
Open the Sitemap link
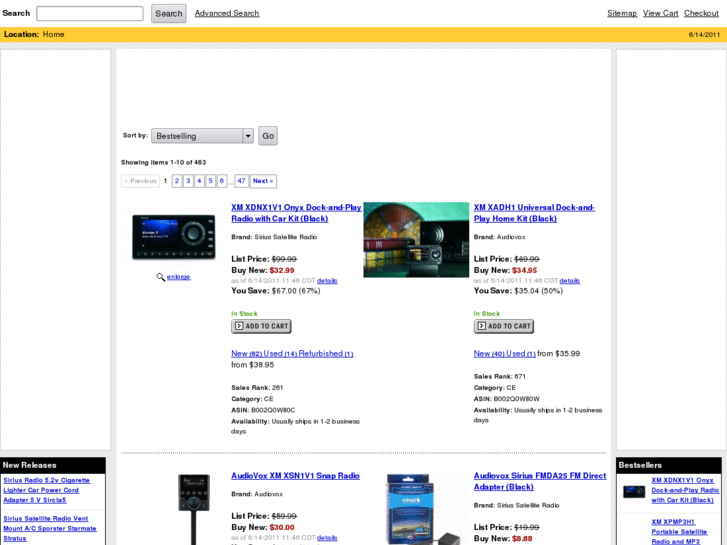pos(622,13)
